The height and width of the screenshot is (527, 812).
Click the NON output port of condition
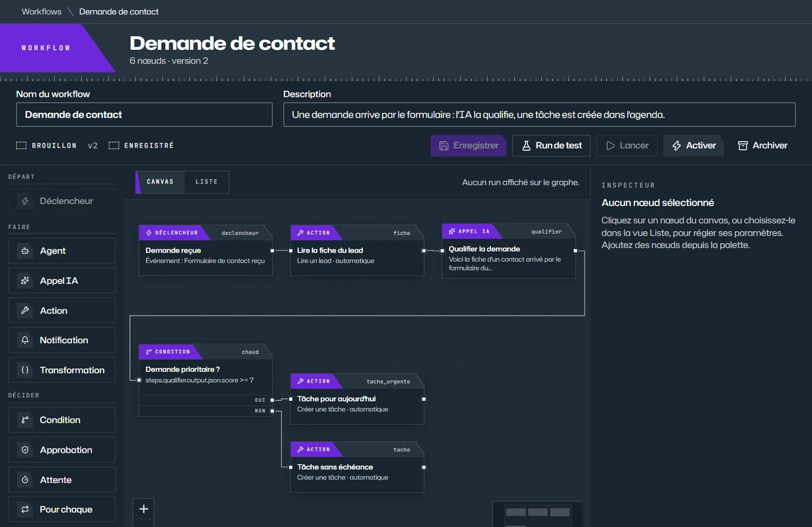pos(273,411)
